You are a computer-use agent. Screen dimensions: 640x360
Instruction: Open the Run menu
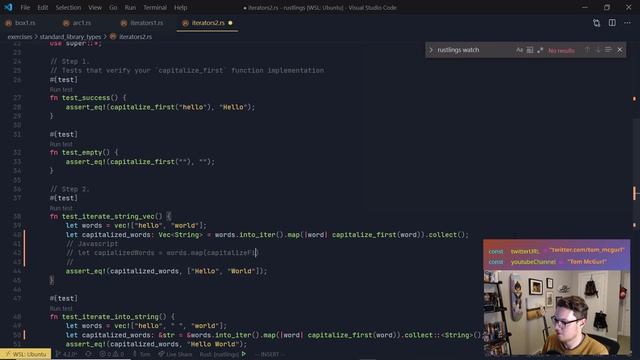click(x=130, y=7)
